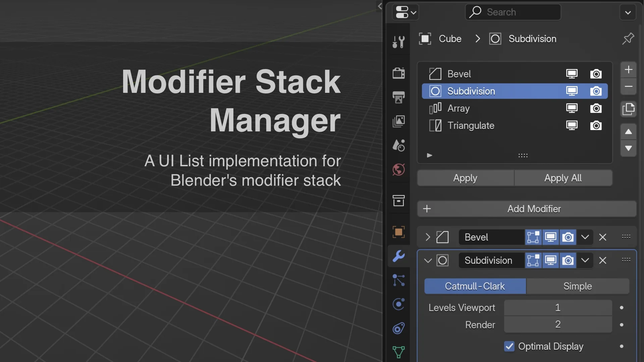The image size is (644, 362).
Task: Click the Bevel modifier name field
Action: (x=491, y=237)
